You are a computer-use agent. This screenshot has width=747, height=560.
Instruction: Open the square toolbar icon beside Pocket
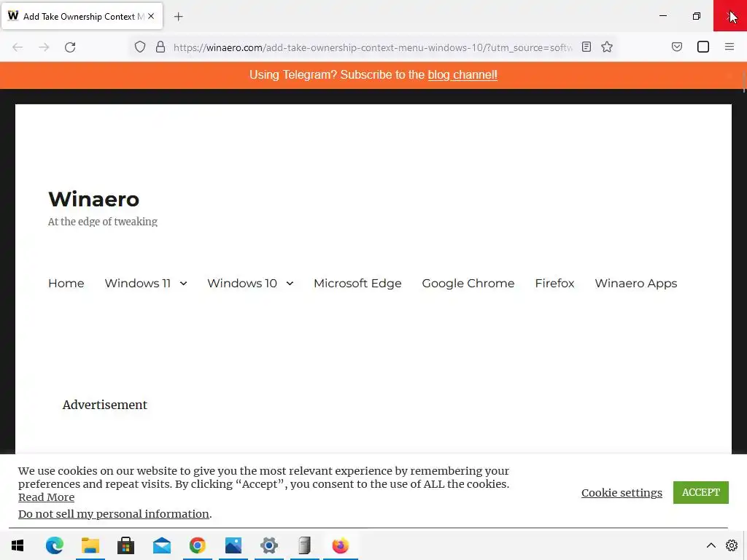pyautogui.click(x=703, y=47)
